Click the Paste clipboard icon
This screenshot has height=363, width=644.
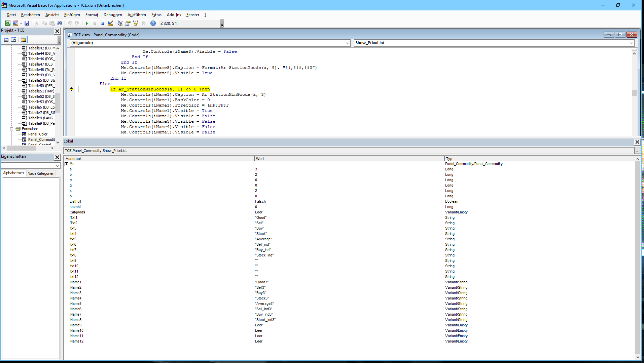(52, 23)
